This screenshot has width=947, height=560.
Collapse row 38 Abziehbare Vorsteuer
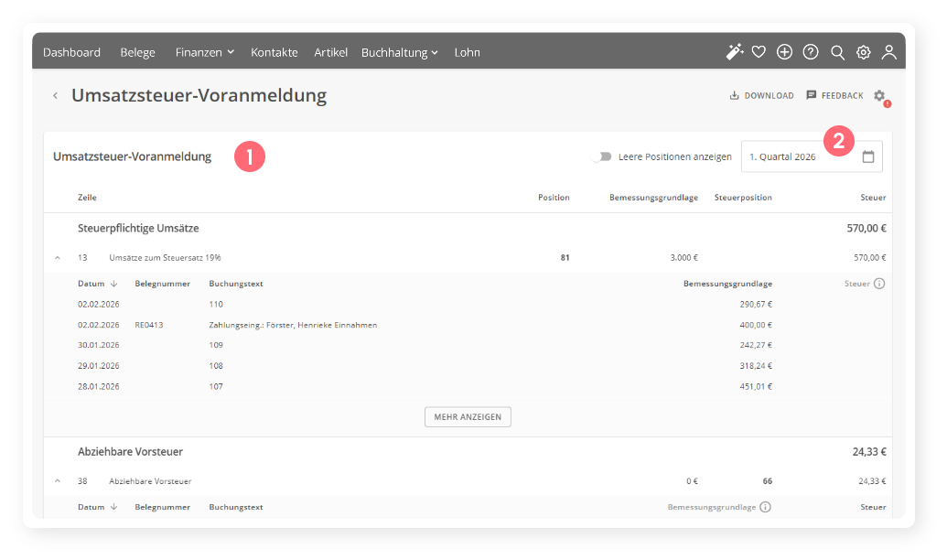click(x=58, y=480)
